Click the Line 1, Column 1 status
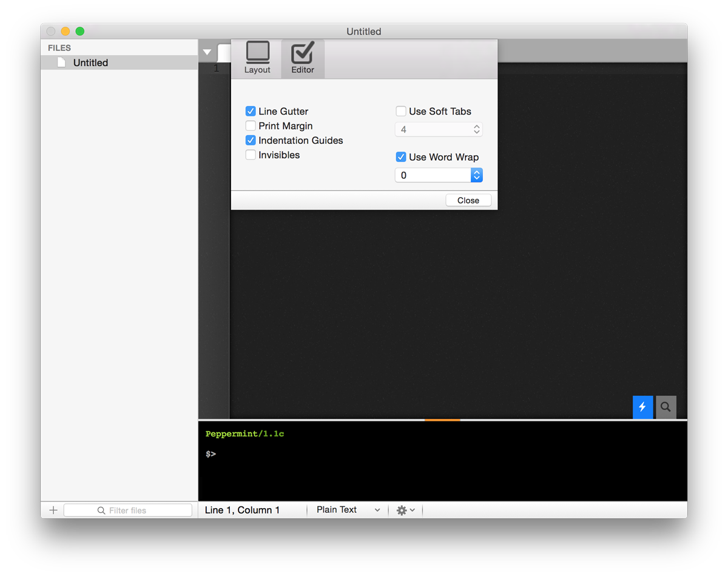The image size is (728, 576). 242,510
